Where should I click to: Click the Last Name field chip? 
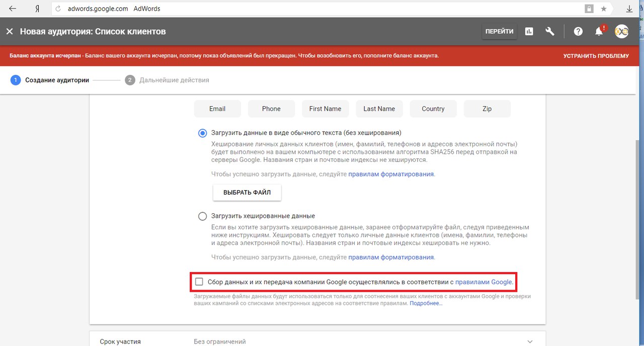point(379,109)
